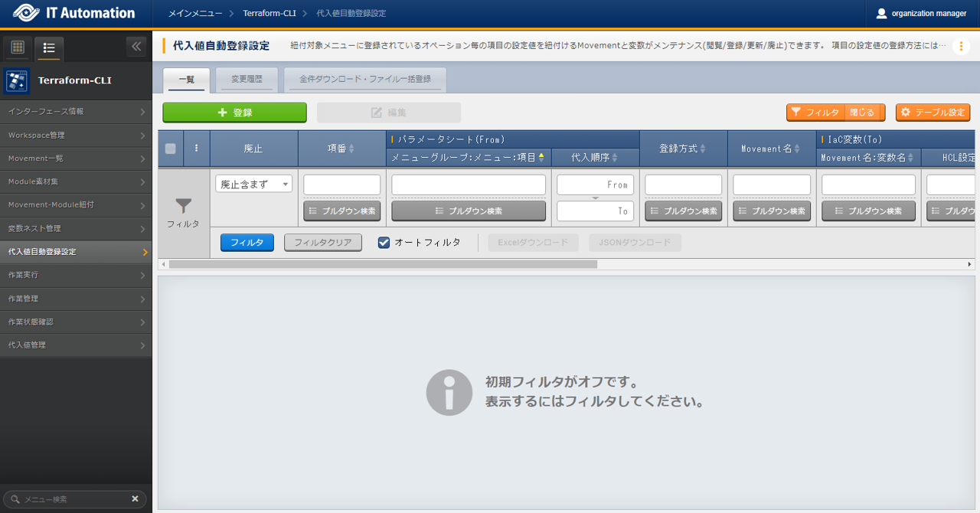Switch sidebar to grid view icon
Image resolution: width=980 pixels, height=513 pixels.
(x=18, y=47)
